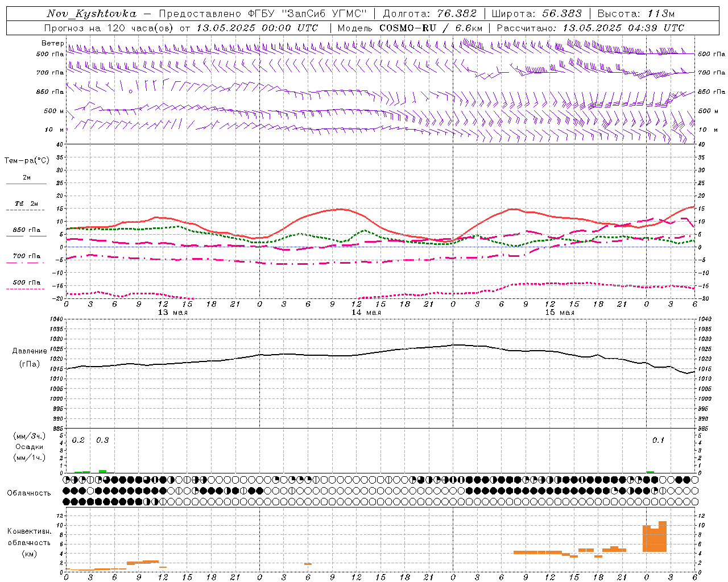The width and height of the screenshot is (728, 582).
Task: Click the "13 мая" date label
Action: coord(173,313)
